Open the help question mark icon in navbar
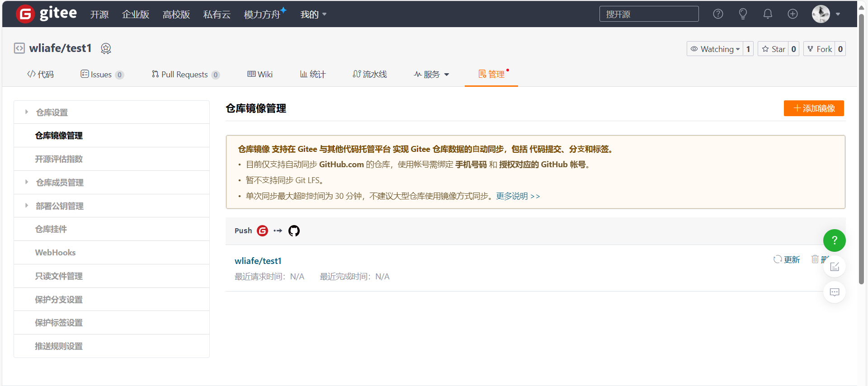 718,14
